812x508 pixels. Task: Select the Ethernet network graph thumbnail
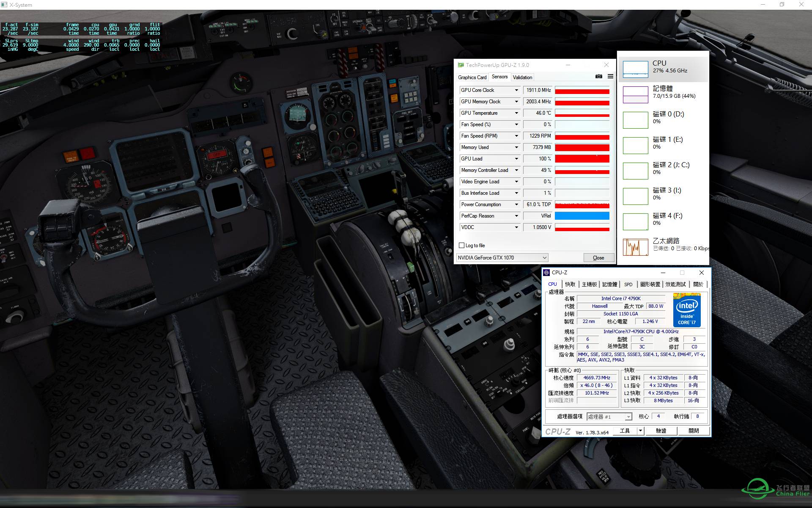click(635, 247)
